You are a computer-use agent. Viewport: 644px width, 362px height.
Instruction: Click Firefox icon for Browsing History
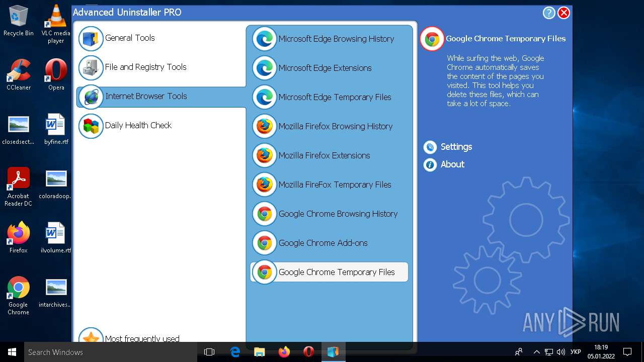[264, 126]
